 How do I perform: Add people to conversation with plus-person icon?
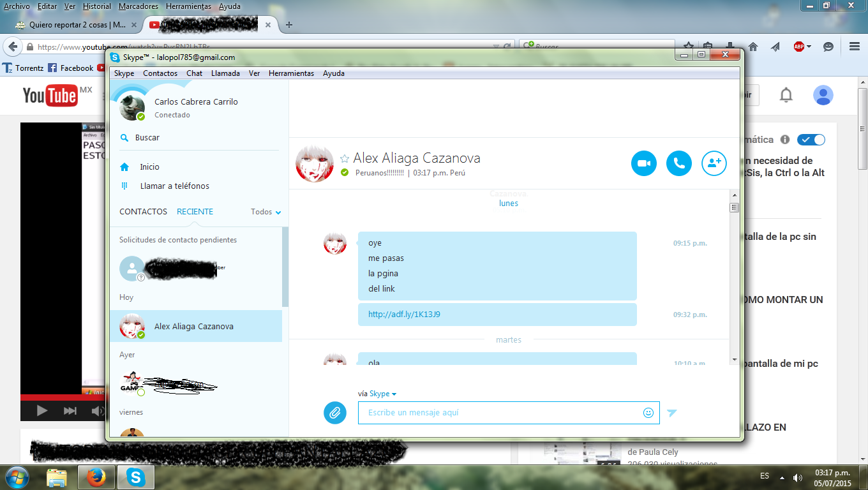[x=714, y=163]
